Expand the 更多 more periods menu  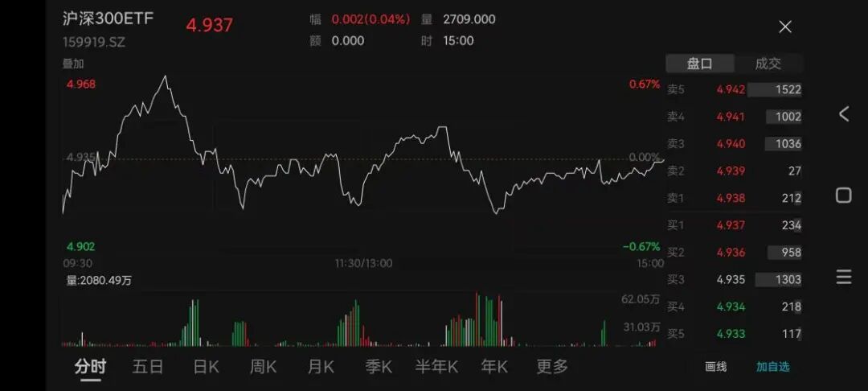coord(552,367)
